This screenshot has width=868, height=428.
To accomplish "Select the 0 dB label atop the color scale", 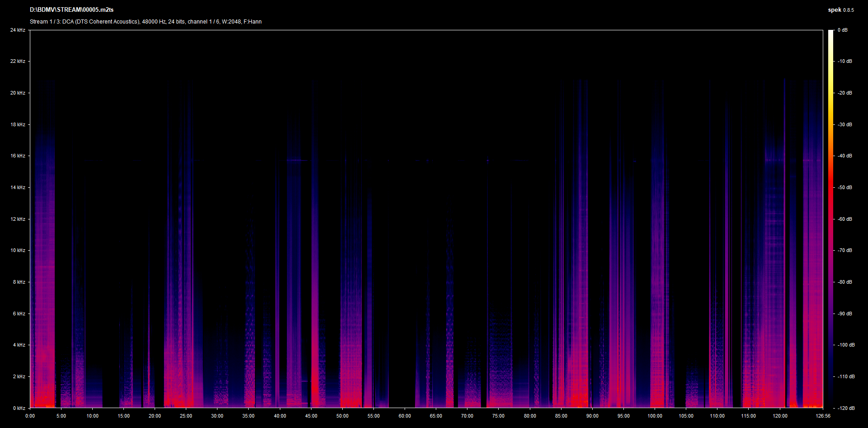I will pos(842,30).
